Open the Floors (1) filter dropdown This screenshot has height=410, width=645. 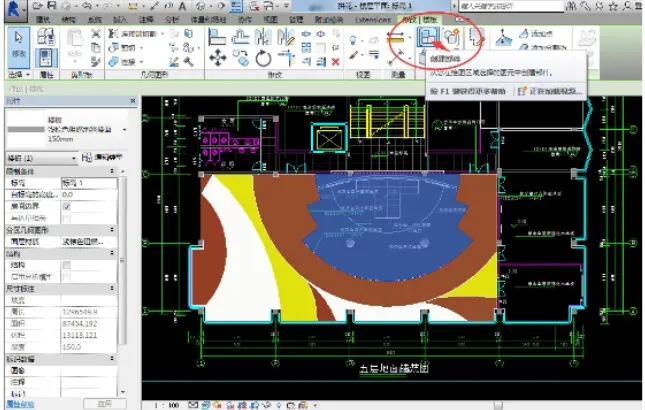tap(42, 158)
